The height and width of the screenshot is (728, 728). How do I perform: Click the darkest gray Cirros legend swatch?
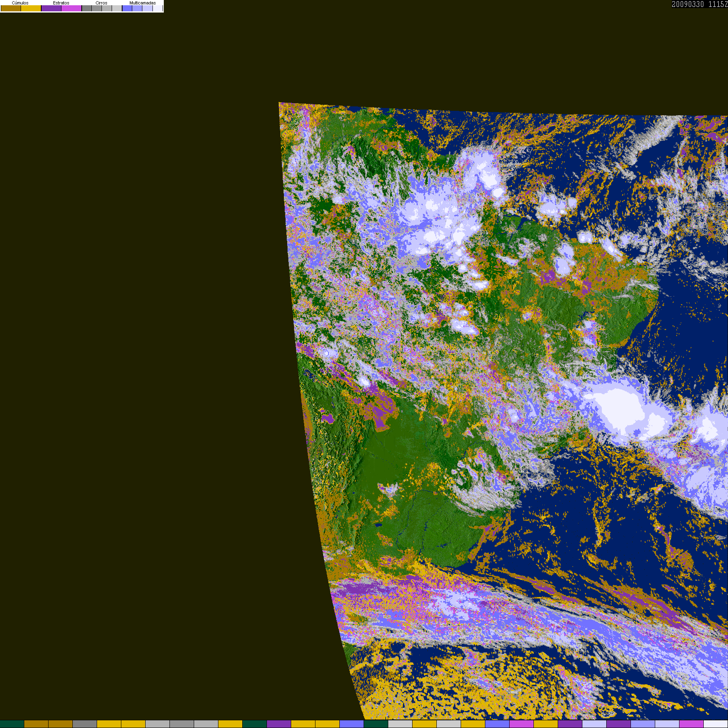coord(87,8)
